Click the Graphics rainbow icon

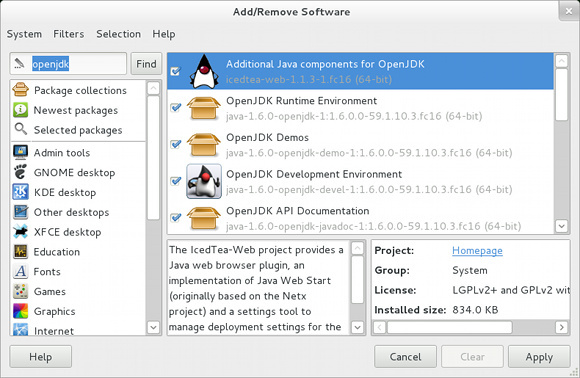click(x=20, y=311)
